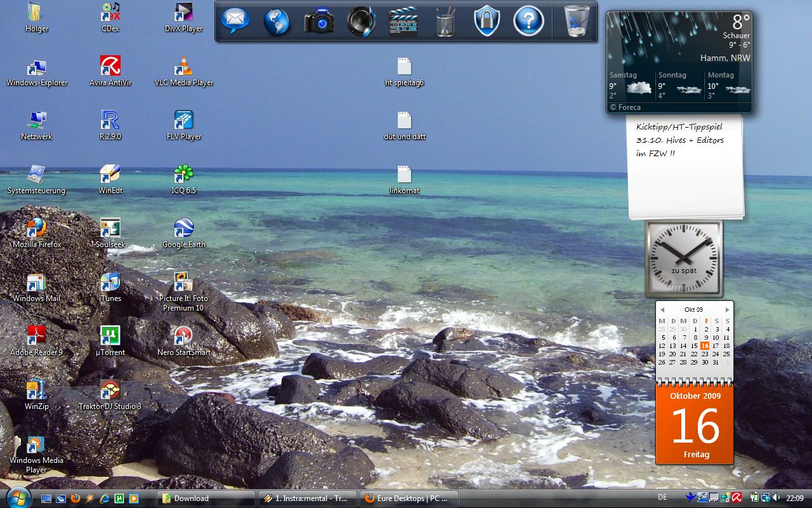
Task: Open the padlock security icon in the dock
Action: (x=487, y=22)
